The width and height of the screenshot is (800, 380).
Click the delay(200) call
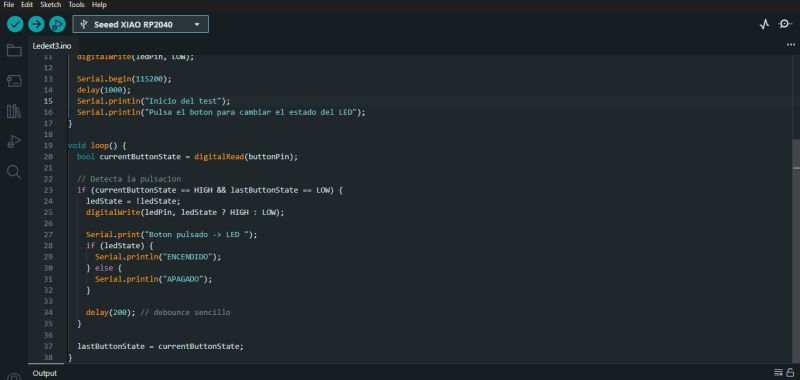(111, 312)
